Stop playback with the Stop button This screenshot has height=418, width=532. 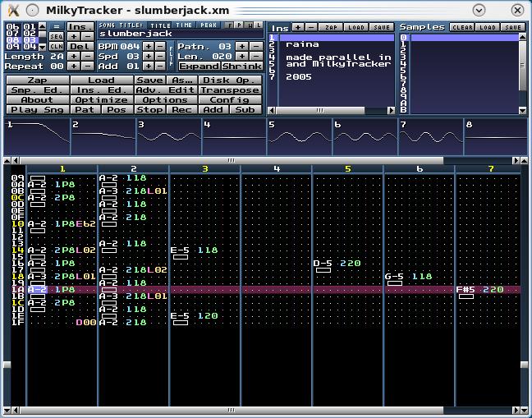click(x=149, y=109)
